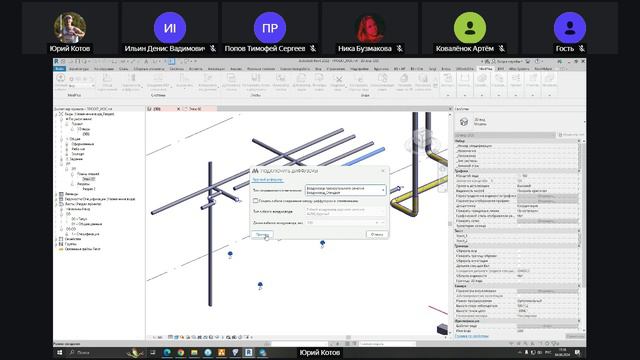Click Юрий Котов's participant photo
Image resolution: width=640 pixels, height=360 pixels.
tap(70, 28)
